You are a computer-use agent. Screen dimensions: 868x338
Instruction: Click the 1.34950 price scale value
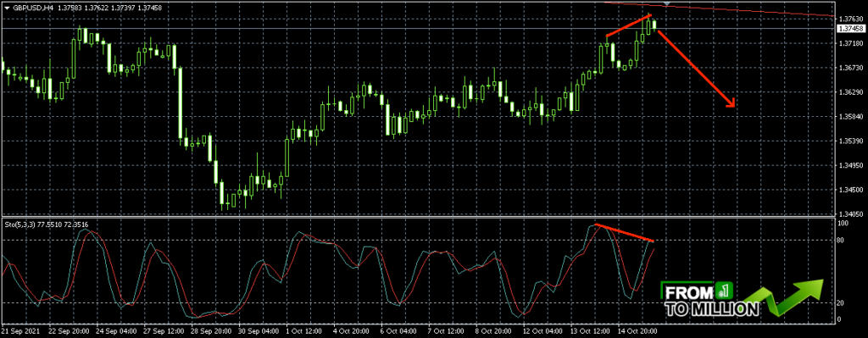851,165
